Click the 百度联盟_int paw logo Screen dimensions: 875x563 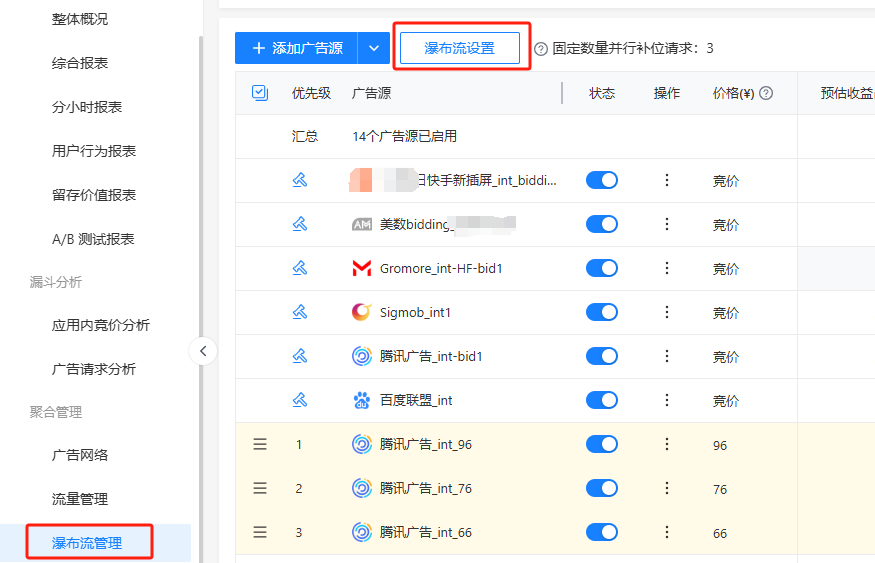[361, 400]
